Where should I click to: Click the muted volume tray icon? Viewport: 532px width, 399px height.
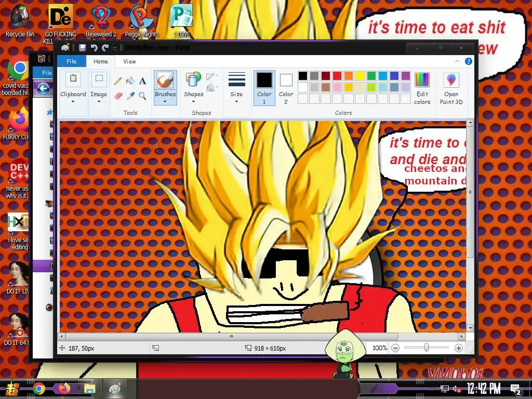click(457, 389)
